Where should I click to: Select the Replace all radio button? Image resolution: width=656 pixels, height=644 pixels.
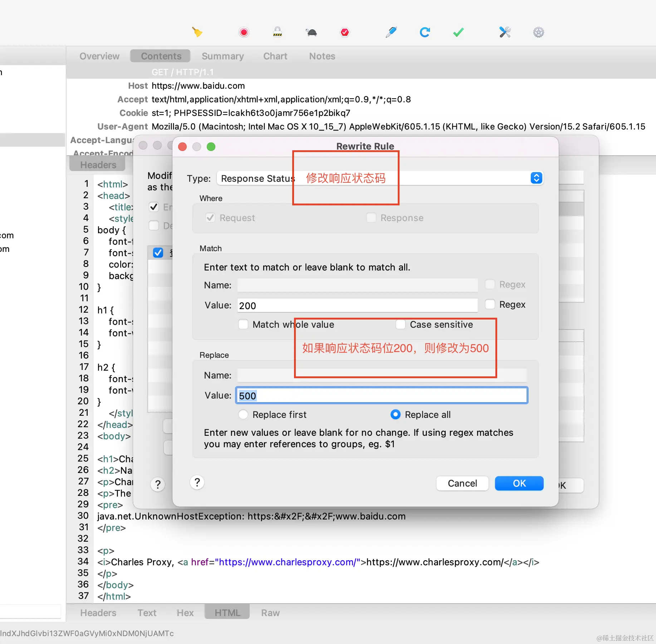click(x=396, y=415)
